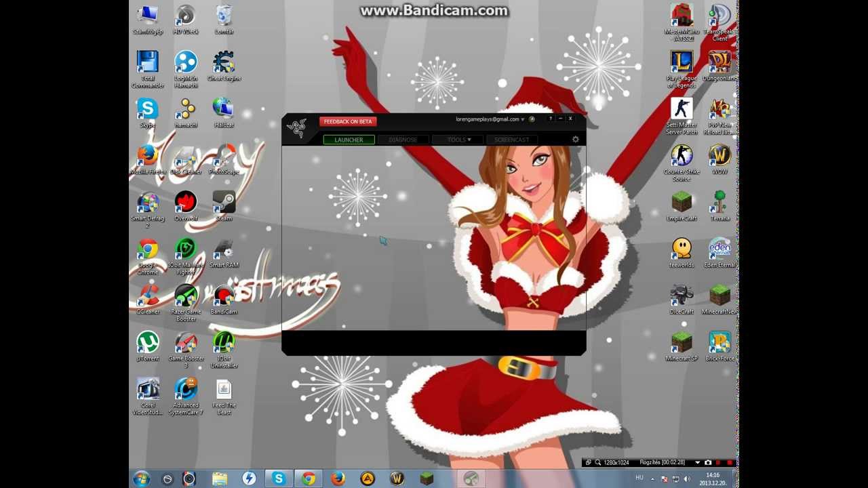Viewport: 868px width, 488px height.
Task: Launch Corel VideoStudio shortcut
Action: click(148, 397)
